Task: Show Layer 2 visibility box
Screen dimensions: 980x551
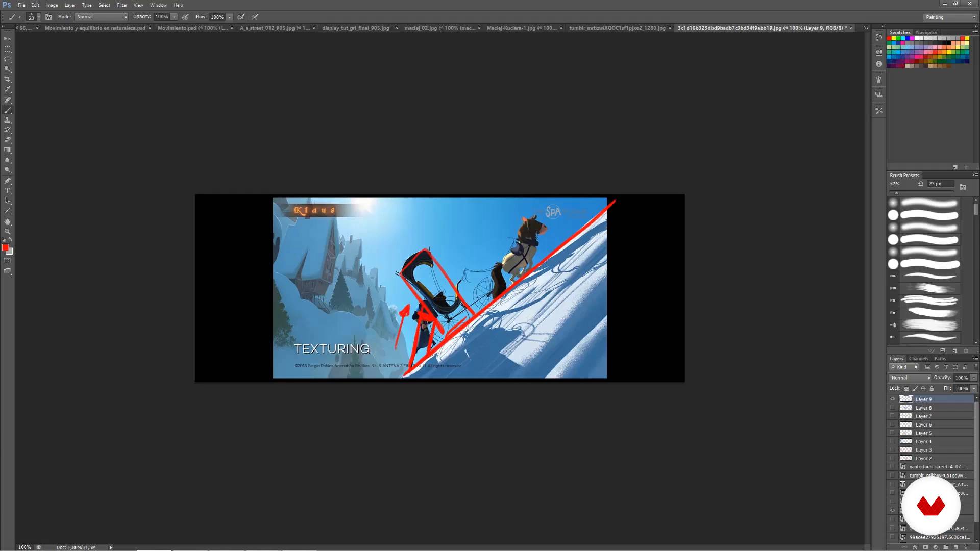Action: coord(893,458)
